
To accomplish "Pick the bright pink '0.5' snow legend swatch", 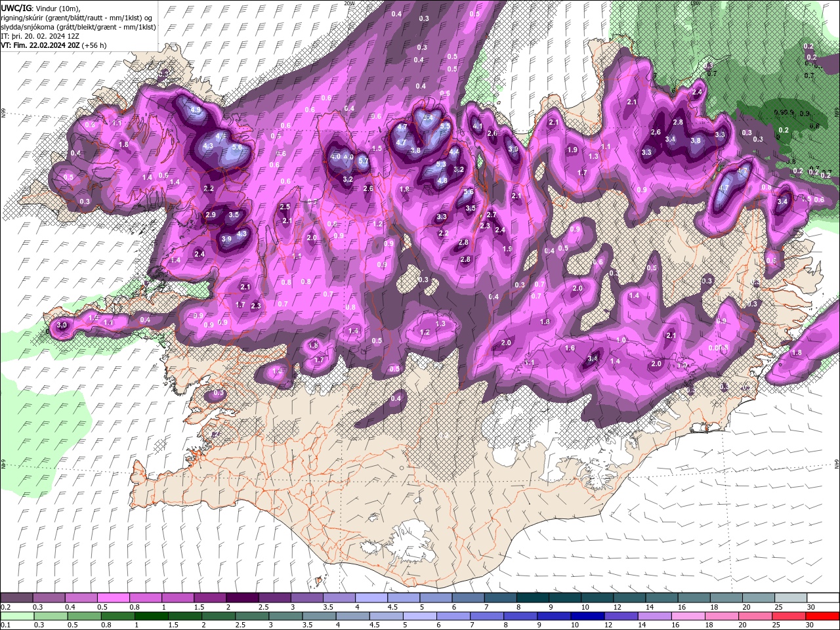I will [x=114, y=598].
